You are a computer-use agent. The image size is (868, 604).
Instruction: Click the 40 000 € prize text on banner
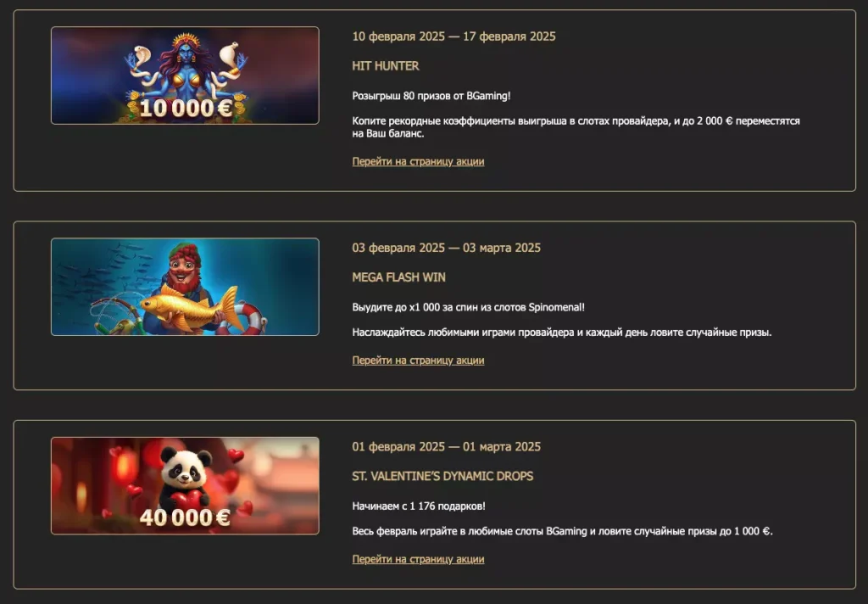[185, 517]
